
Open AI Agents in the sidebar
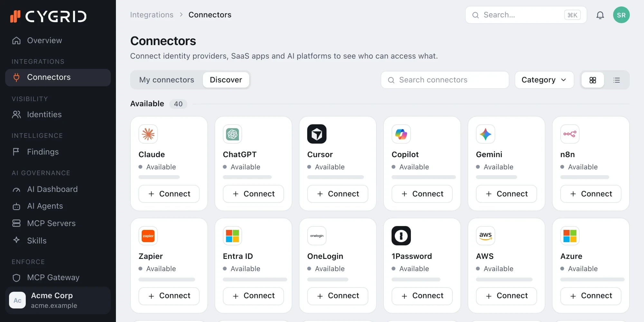(x=58, y=206)
